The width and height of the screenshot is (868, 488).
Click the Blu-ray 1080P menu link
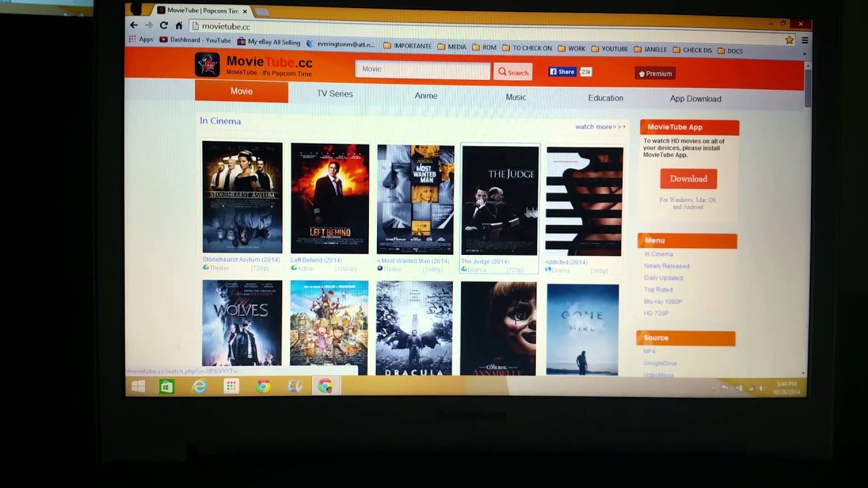663,302
